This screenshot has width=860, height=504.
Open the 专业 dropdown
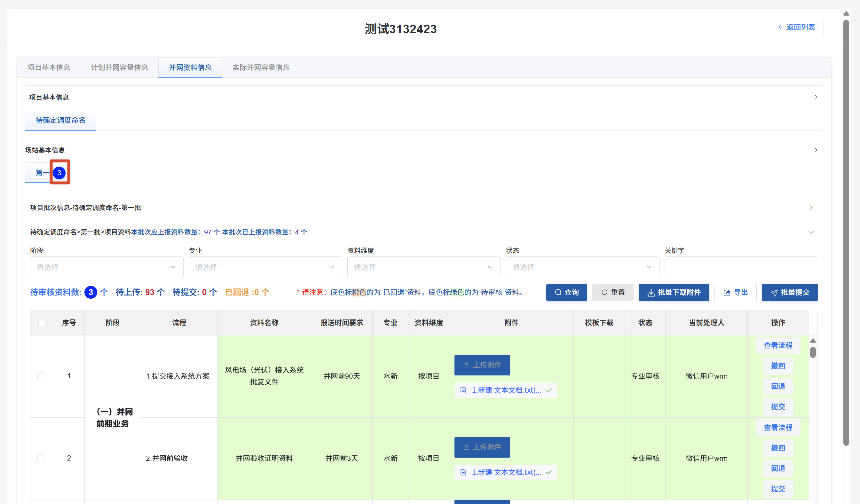pyautogui.click(x=265, y=267)
